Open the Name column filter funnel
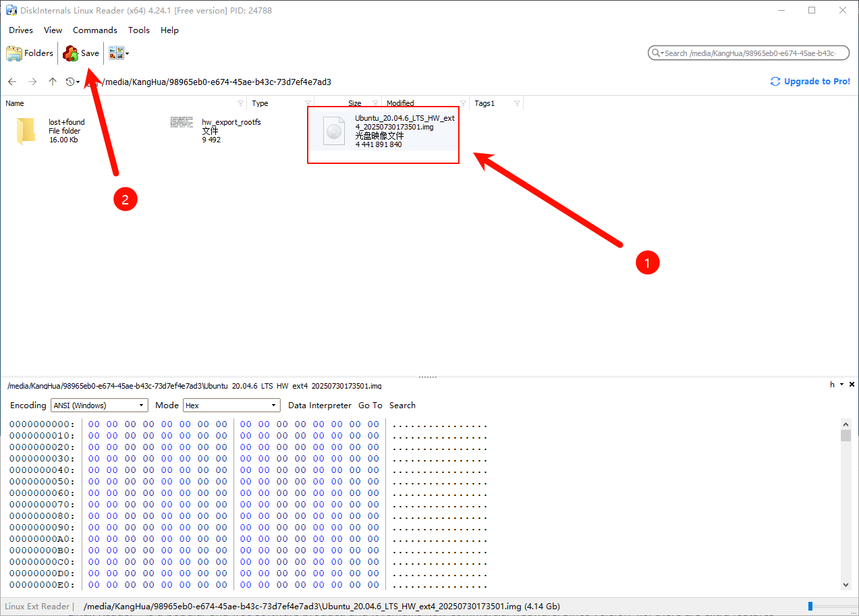 click(x=241, y=103)
